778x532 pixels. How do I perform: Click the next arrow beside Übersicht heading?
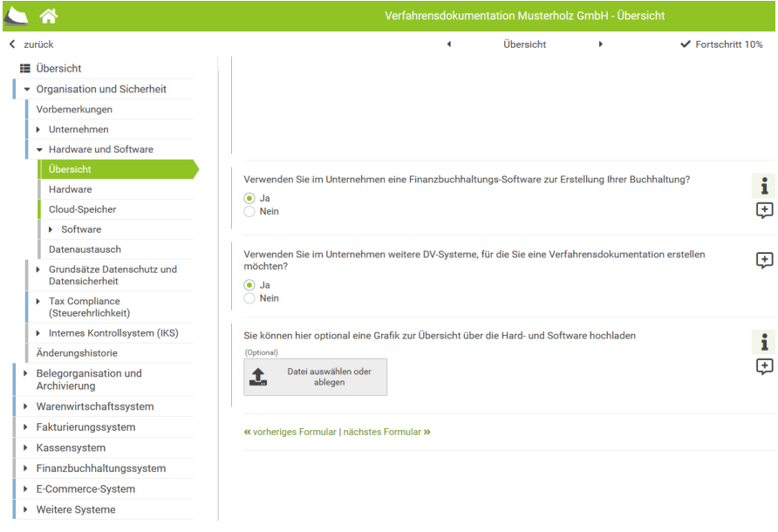[x=600, y=44]
